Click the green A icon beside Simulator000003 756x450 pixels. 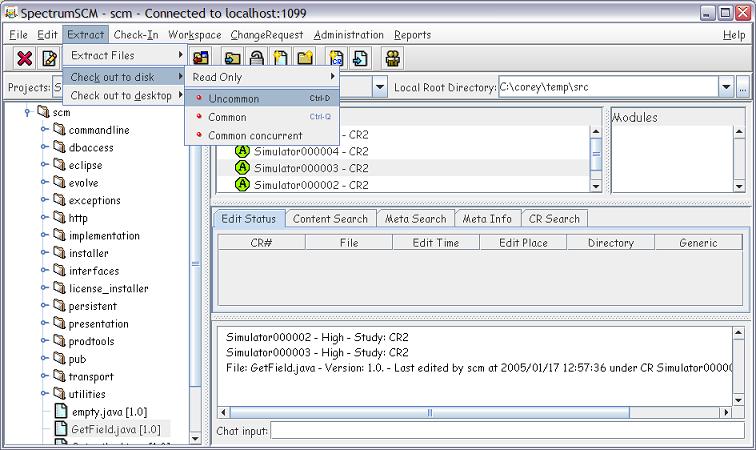click(242, 168)
